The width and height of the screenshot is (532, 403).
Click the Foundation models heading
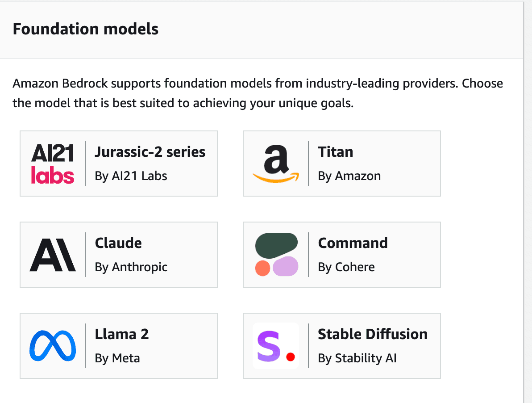point(86,29)
